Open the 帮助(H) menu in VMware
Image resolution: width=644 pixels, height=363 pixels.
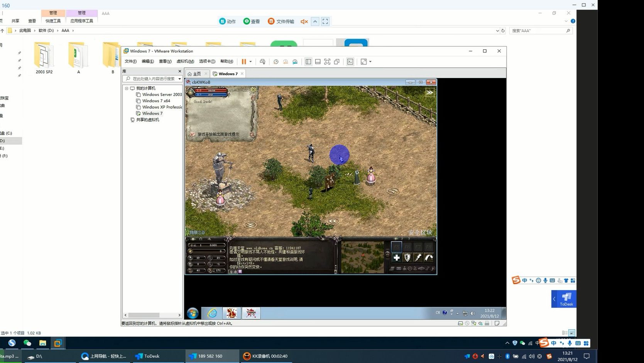pos(227,61)
